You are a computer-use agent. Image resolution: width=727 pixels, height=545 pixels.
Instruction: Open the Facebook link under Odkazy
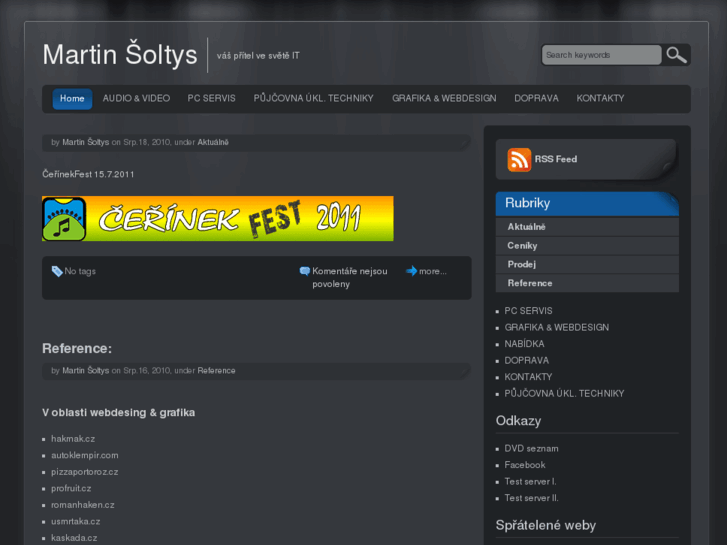coord(525,465)
